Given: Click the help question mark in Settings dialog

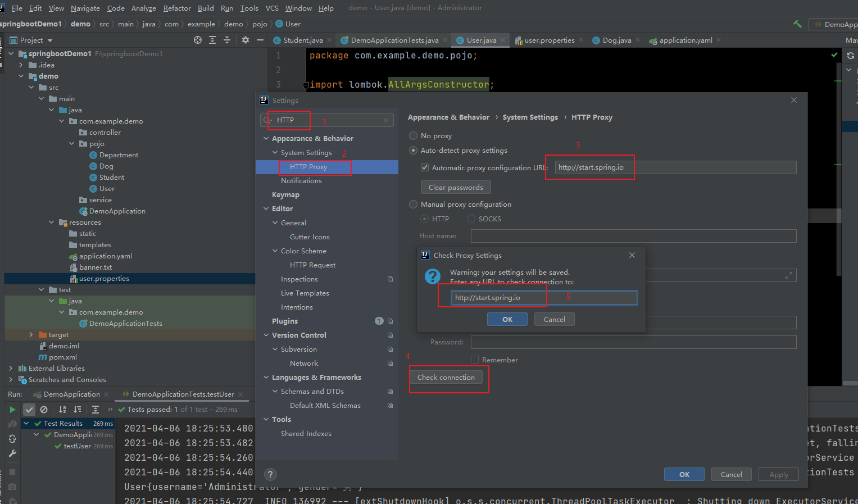Looking at the screenshot, I should 270,474.
